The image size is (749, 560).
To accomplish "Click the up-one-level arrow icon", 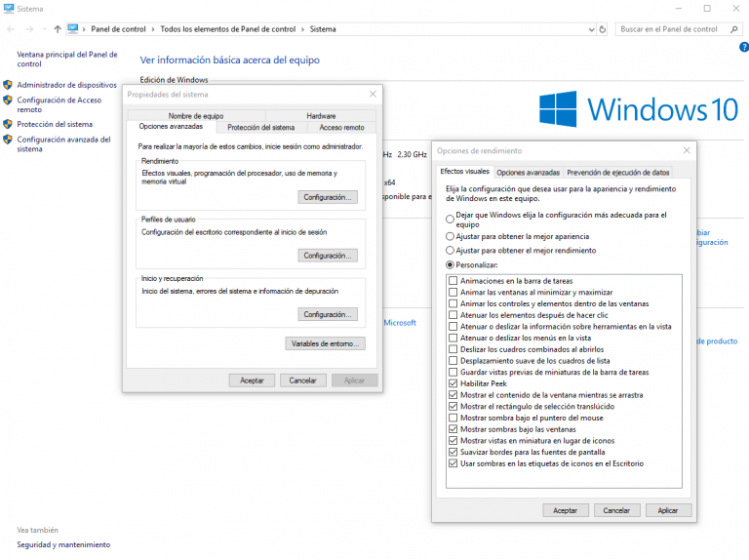I will (58, 29).
